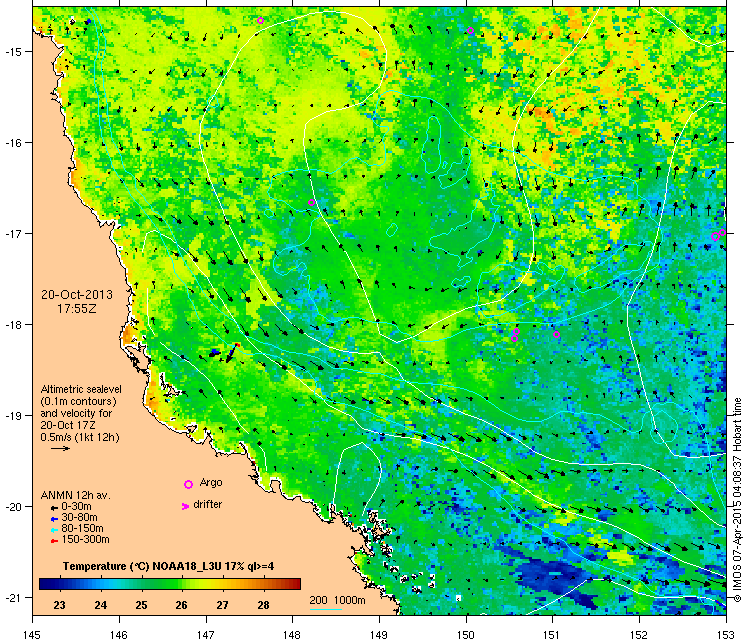Click the '150-300m' depth label

(x=86, y=540)
